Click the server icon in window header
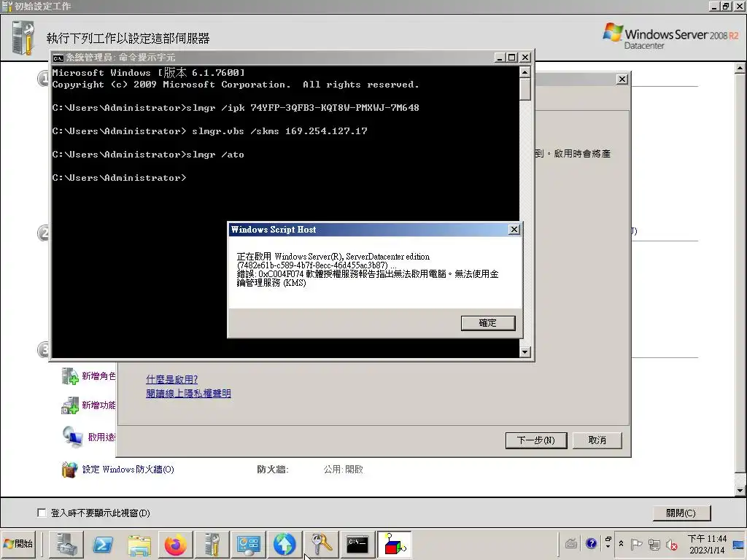 [23, 37]
